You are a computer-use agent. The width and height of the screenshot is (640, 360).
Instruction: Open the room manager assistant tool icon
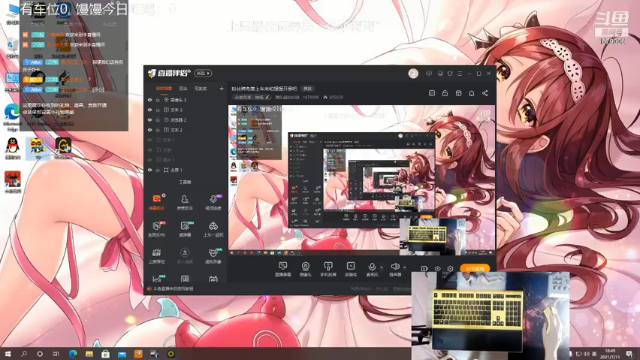184,202
